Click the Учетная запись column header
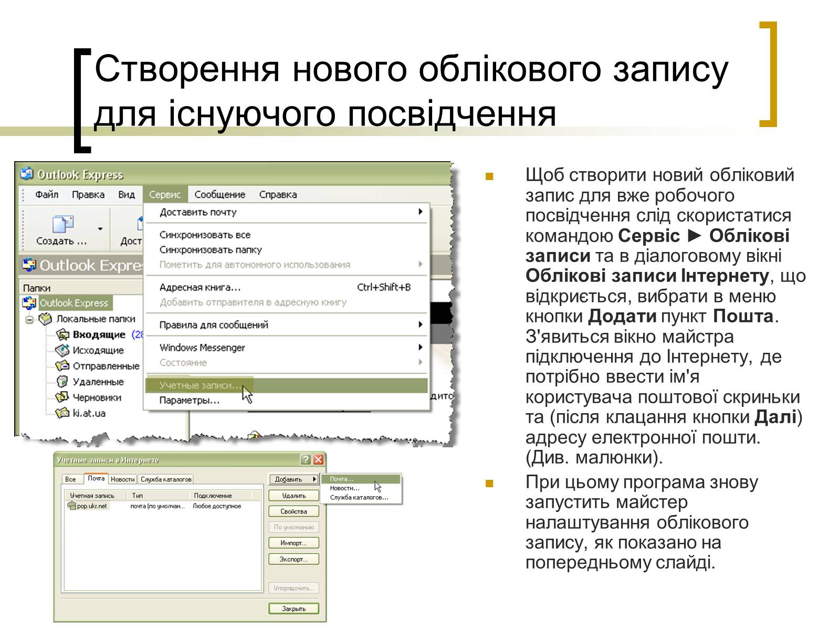 [x=96, y=496]
